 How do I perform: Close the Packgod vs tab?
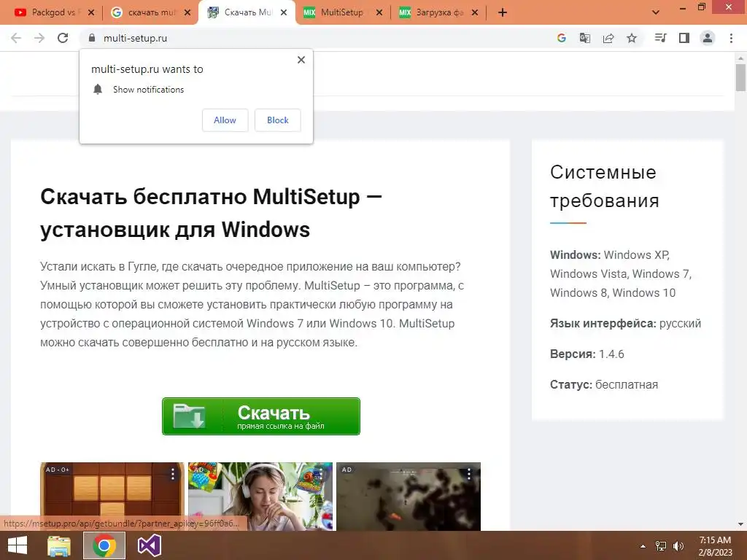[91, 12]
